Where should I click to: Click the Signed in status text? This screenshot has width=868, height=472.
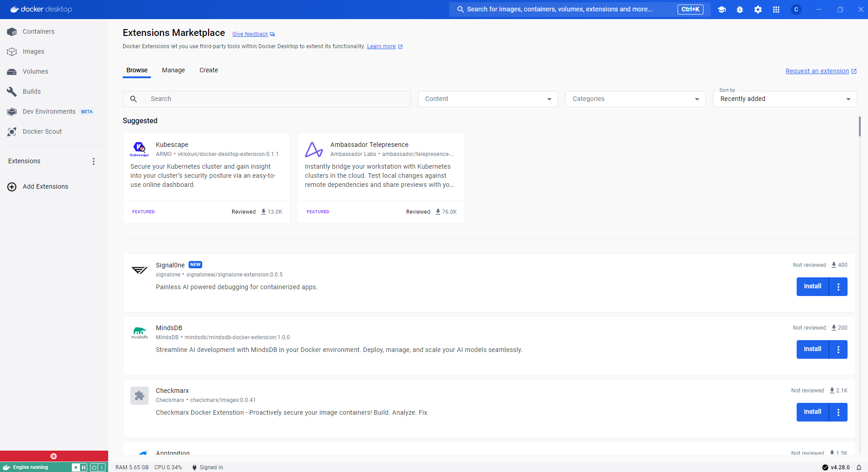pos(211,467)
